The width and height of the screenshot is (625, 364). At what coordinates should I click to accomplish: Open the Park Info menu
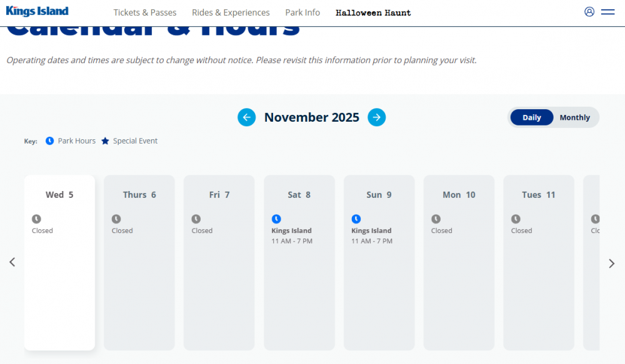tap(302, 12)
